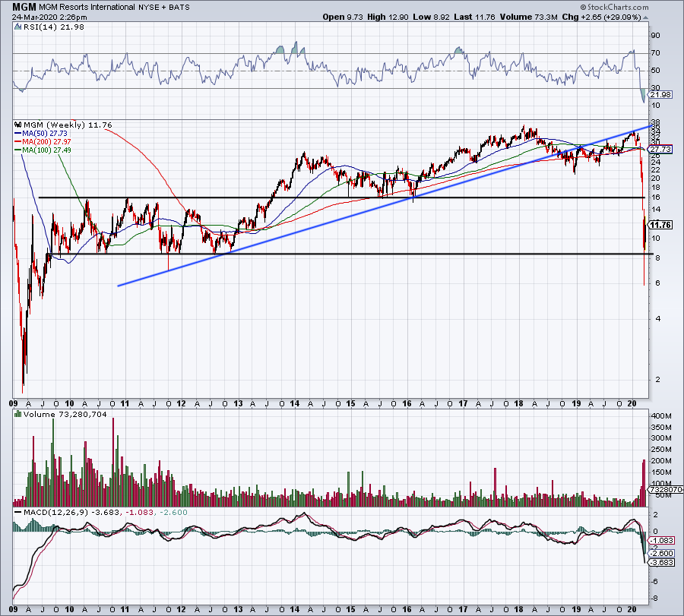This screenshot has height=616, width=684.
Task: Click the High 12.90 value
Action: (x=388, y=17)
